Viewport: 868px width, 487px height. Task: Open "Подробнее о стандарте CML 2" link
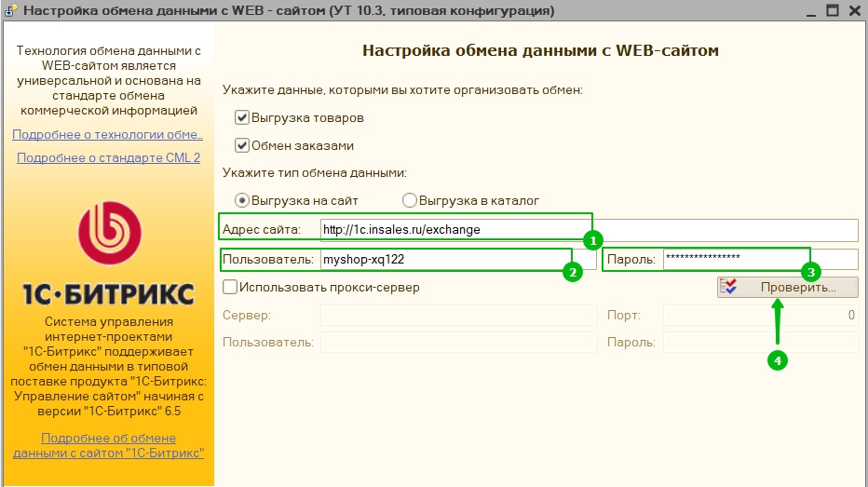[108, 157]
